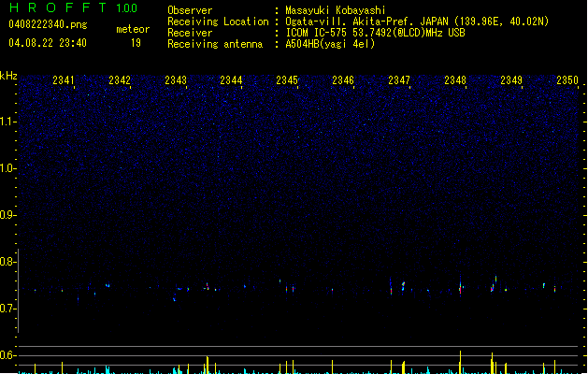Click the Receiver label

point(190,33)
